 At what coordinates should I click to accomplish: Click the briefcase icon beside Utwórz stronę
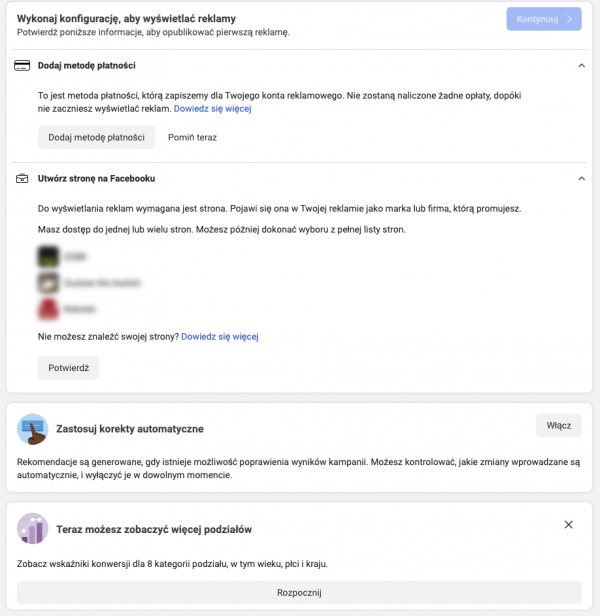click(x=22, y=179)
